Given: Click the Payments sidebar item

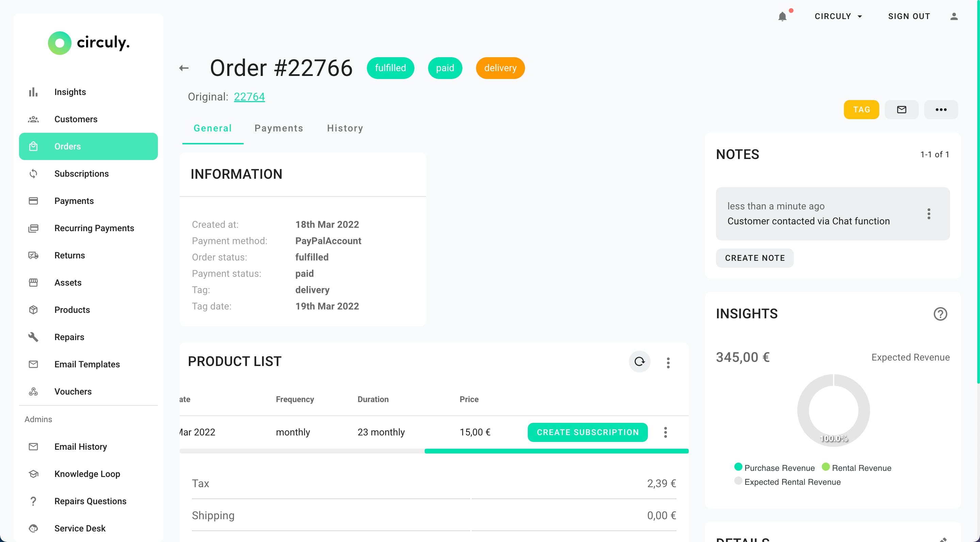Looking at the screenshot, I should click(88, 201).
